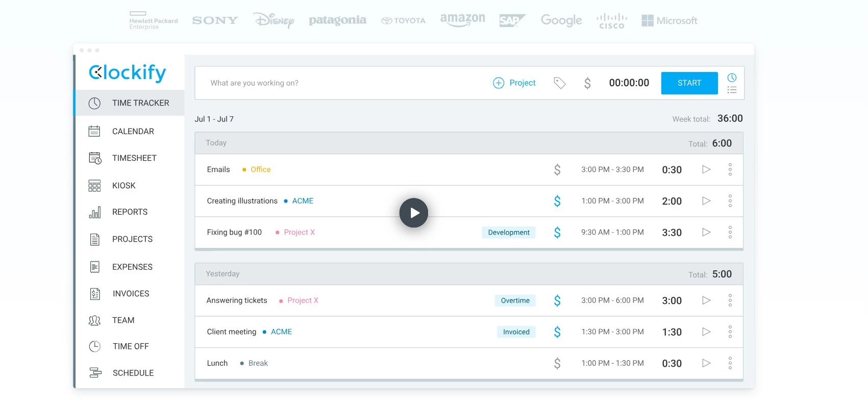Toggle billable status for the Emails entry
This screenshot has width=868, height=403.
[x=557, y=169]
